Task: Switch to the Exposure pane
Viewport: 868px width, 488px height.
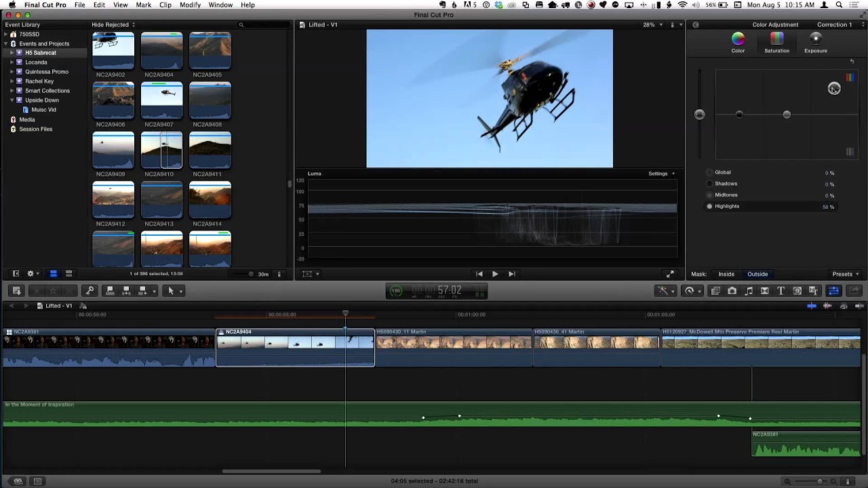Action: (816, 43)
